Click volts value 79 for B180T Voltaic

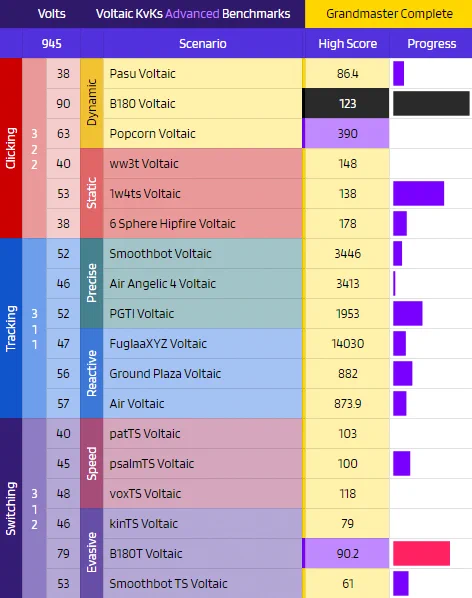(x=63, y=554)
